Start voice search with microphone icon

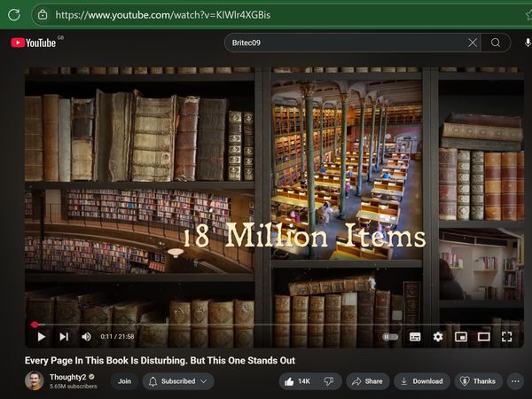click(528, 43)
